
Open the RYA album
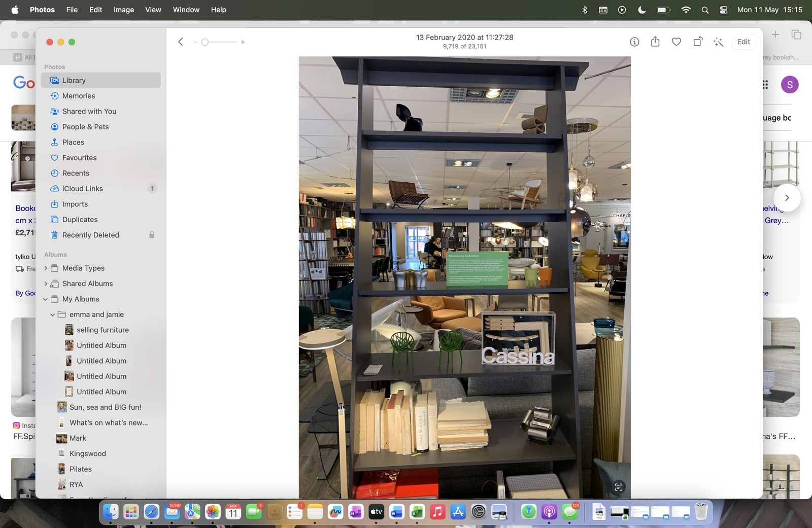point(101,484)
